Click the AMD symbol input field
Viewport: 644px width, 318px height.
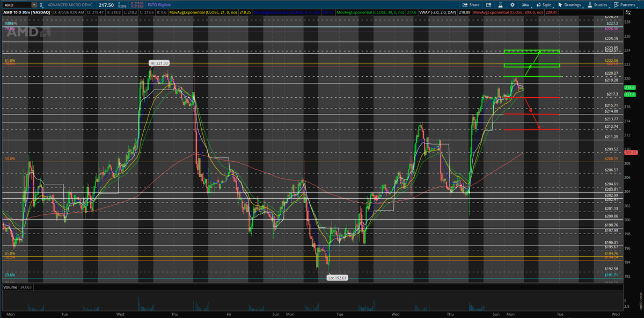click(x=18, y=5)
